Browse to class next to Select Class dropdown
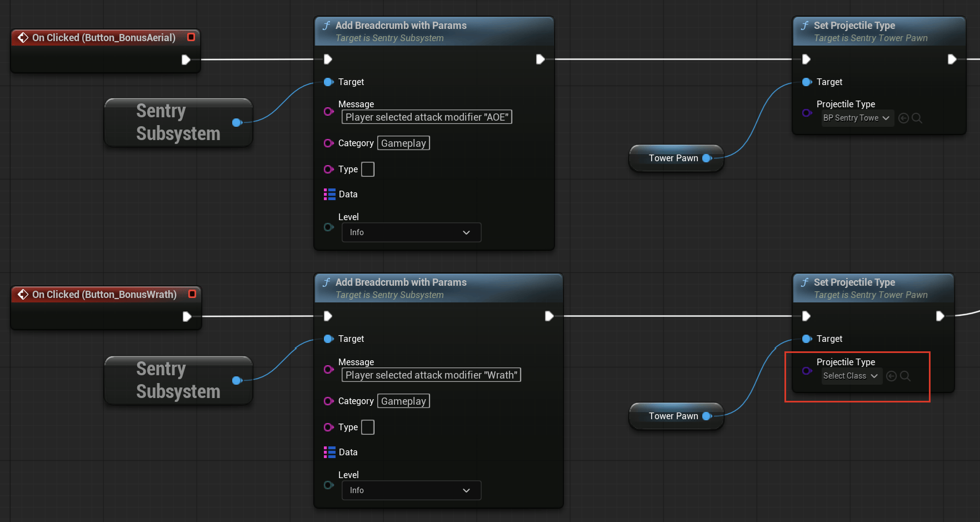 tap(905, 376)
